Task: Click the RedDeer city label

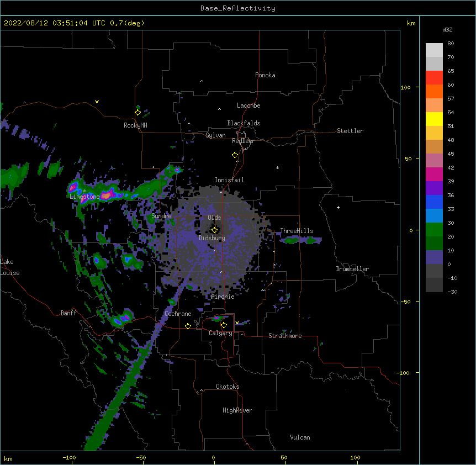Action: [x=243, y=141]
